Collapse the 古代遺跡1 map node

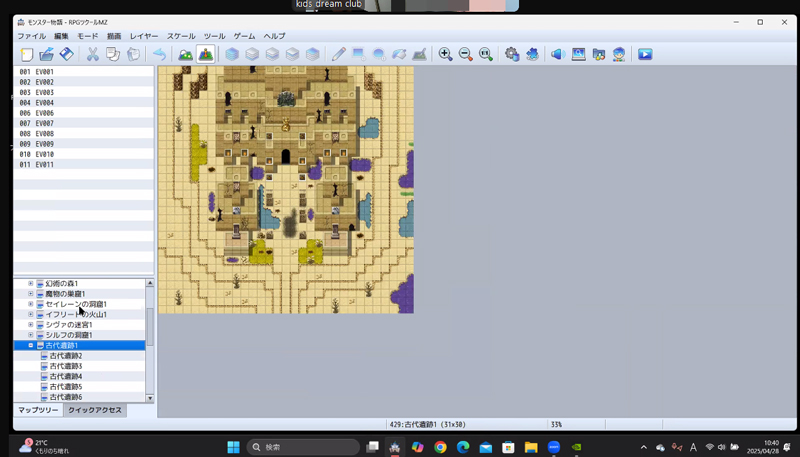(x=31, y=345)
